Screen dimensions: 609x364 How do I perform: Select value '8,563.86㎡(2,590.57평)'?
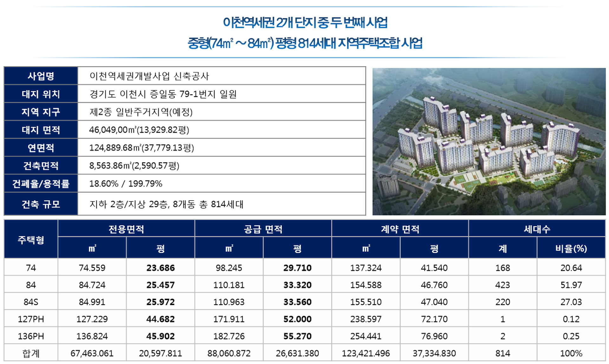[x=134, y=166]
